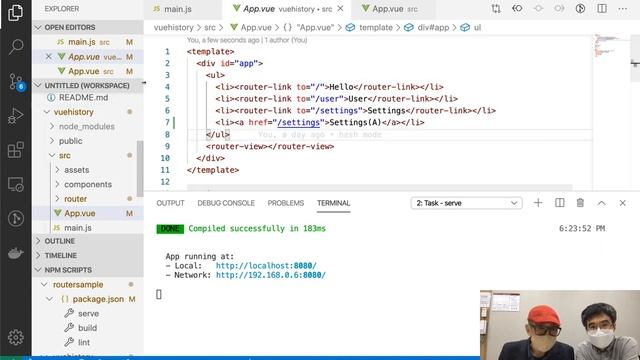Click the 'Compiled successfully in 183ms' text
Image resolution: width=640 pixels, height=360 pixels.
point(257,229)
